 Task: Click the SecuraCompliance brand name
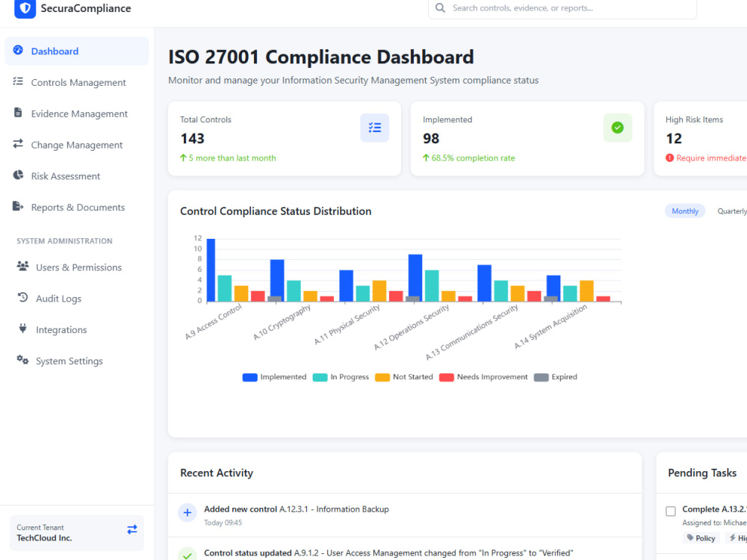pyautogui.click(x=86, y=8)
